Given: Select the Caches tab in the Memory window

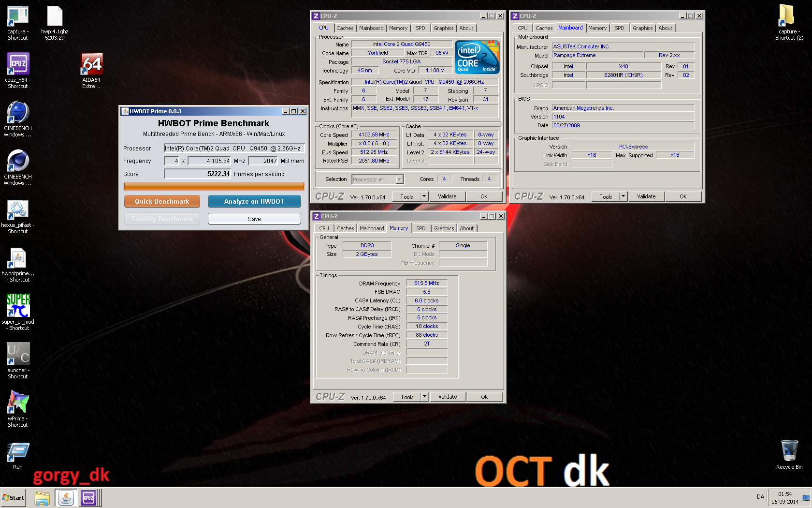Looking at the screenshot, I should [346, 228].
